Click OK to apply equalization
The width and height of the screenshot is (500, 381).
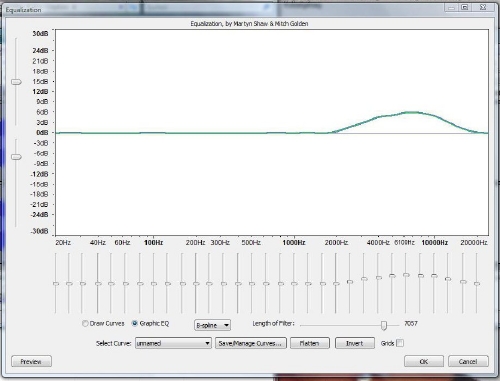click(x=424, y=361)
